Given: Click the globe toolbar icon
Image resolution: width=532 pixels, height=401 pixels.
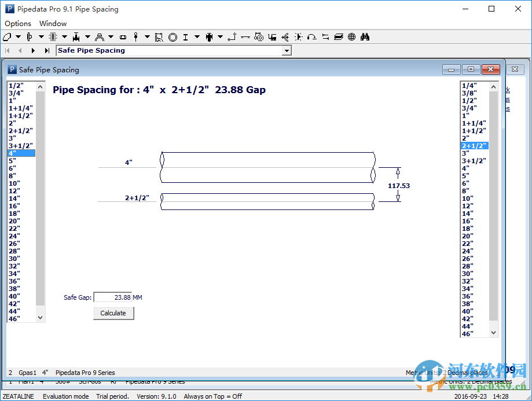Looking at the screenshot, I should 351,36.
